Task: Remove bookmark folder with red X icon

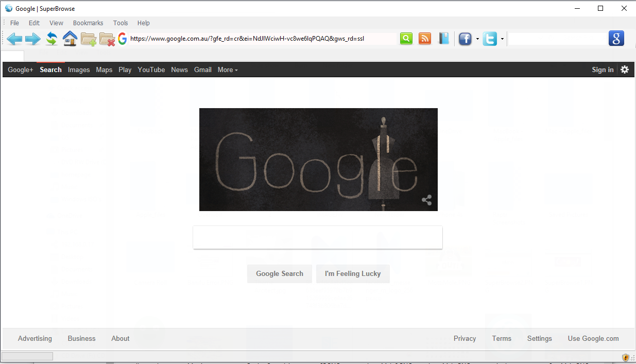Action: 107,39
